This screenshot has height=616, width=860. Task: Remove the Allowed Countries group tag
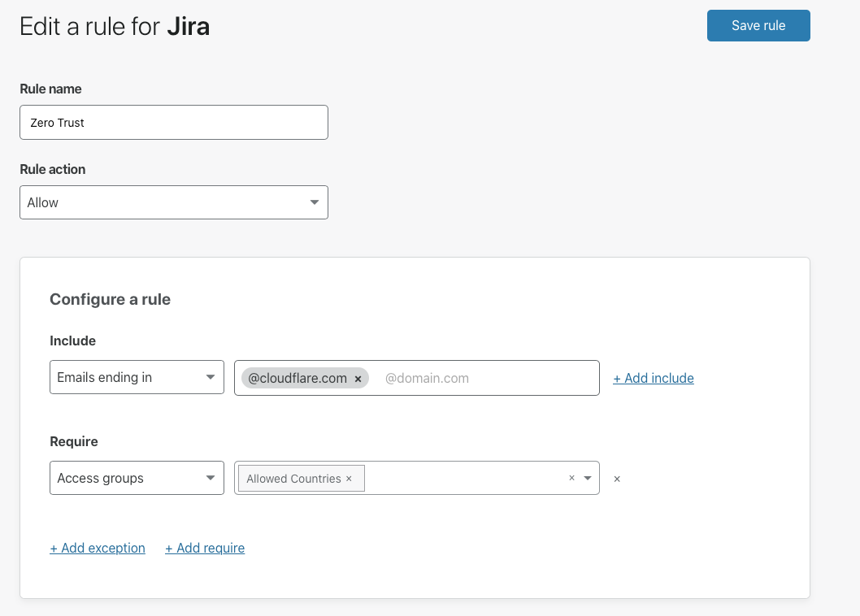[349, 479]
